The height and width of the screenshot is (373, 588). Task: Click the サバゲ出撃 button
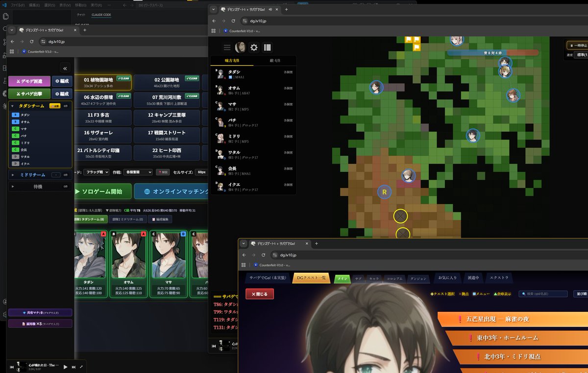[x=29, y=93]
